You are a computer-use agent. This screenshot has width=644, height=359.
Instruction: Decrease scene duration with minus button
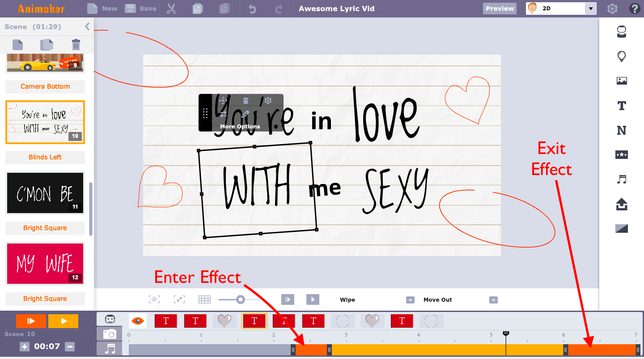point(69,346)
